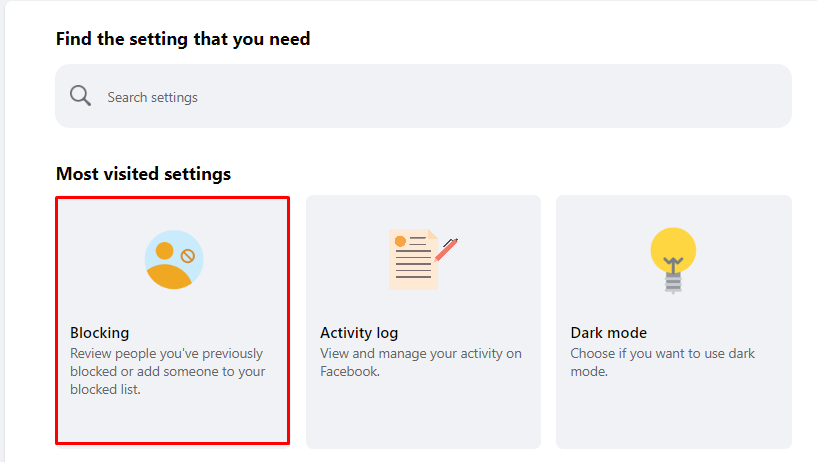Click the 'Find the setting that you need' heading

click(183, 39)
